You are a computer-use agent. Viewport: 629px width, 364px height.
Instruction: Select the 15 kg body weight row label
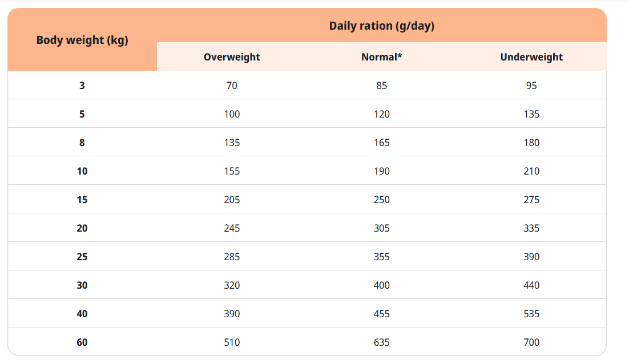pos(82,200)
